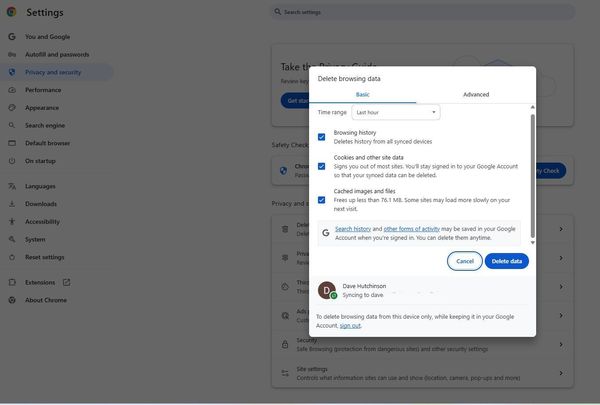The width and height of the screenshot is (600, 405).
Task: Click the Delete data button
Action: pyautogui.click(x=507, y=261)
